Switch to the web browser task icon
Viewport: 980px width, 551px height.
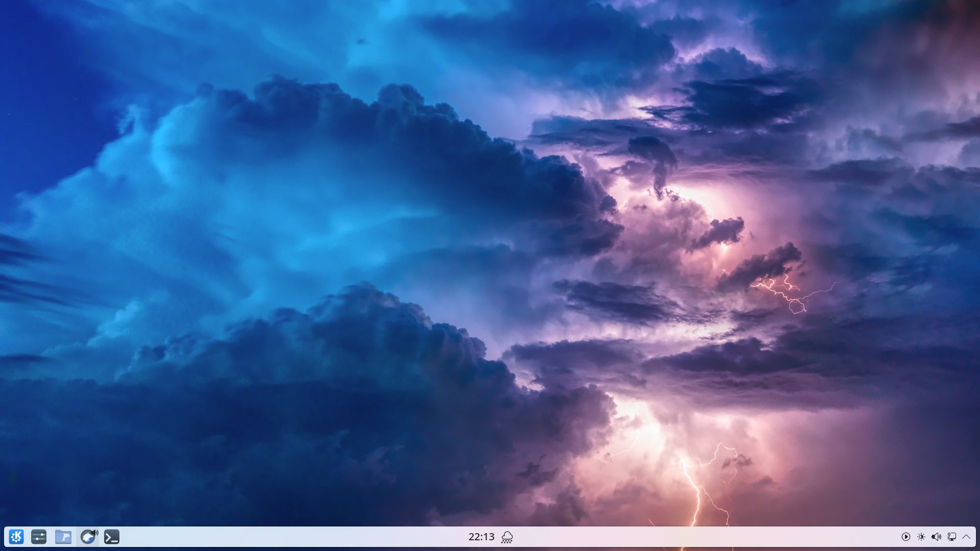[87, 537]
